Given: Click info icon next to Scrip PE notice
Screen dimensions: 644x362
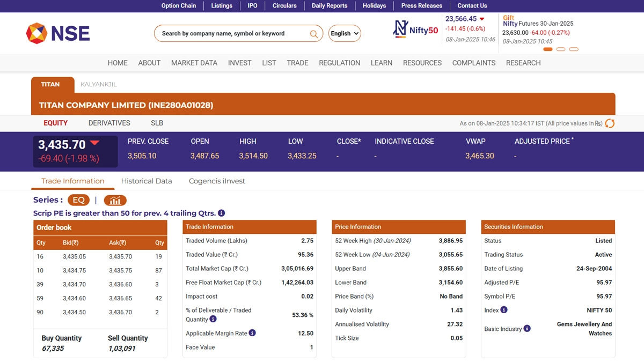Looking at the screenshot, I should 222,213.
